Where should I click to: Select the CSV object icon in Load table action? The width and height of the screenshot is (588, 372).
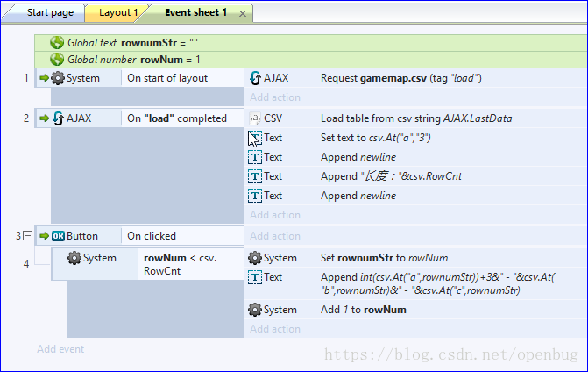click(x=255, y=118)
